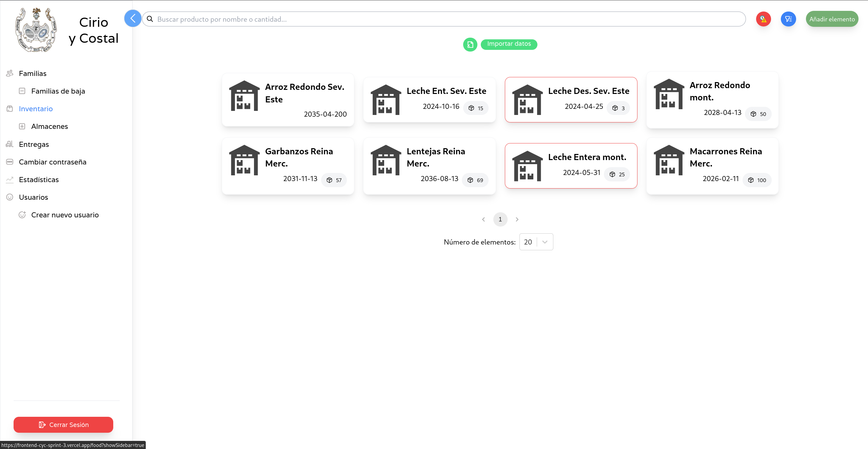Image resolution: width=868 pixels, height=449 pixels.
Task: Open Estadísticas from the sidebar
Action: coord(39,180)
